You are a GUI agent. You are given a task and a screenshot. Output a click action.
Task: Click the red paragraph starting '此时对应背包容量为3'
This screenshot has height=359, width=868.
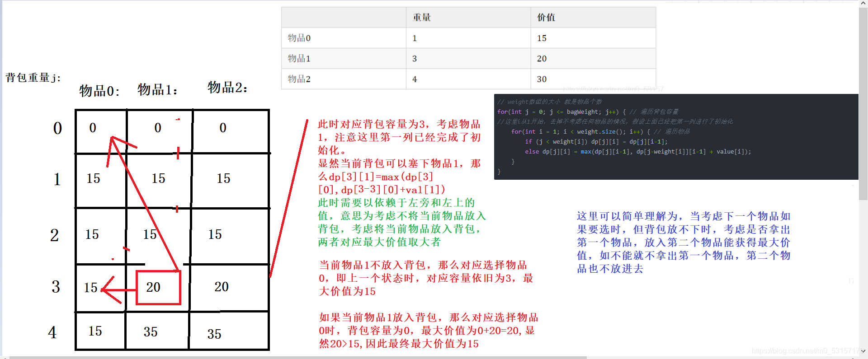point(399,157)
